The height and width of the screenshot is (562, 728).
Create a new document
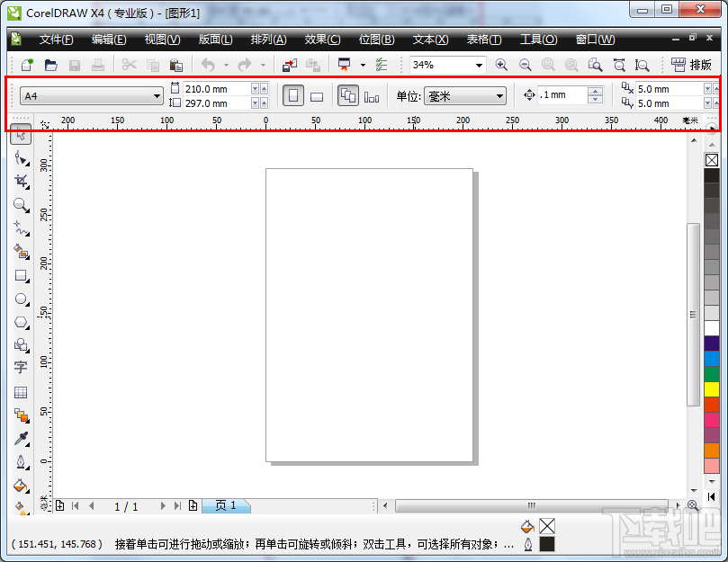click(x=27, y=65)
